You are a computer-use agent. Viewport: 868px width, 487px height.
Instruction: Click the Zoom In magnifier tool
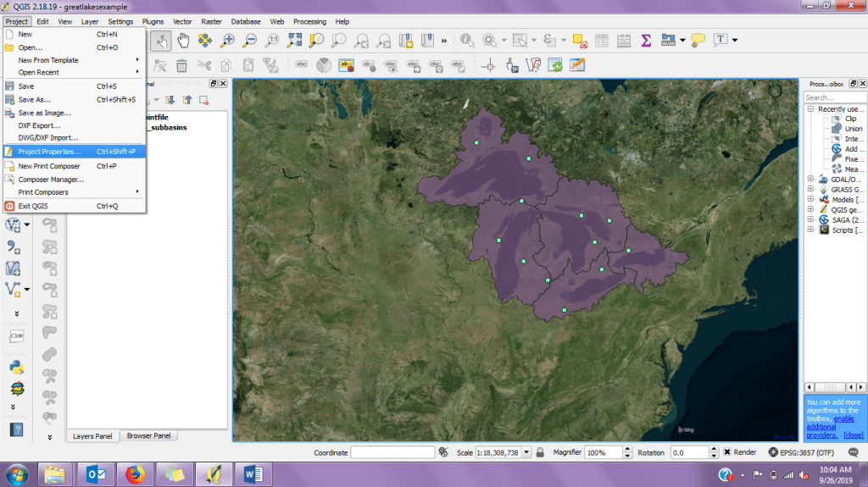(x=227, y=40)
